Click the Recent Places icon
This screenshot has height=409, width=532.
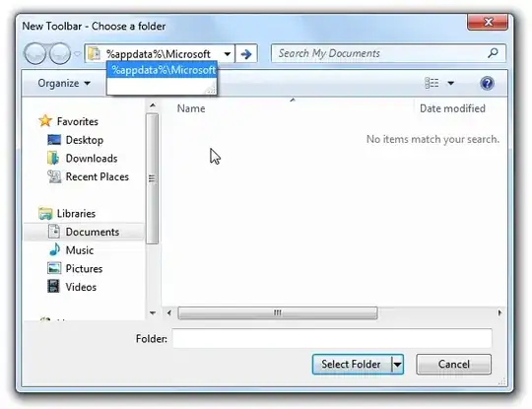[54, 176]
